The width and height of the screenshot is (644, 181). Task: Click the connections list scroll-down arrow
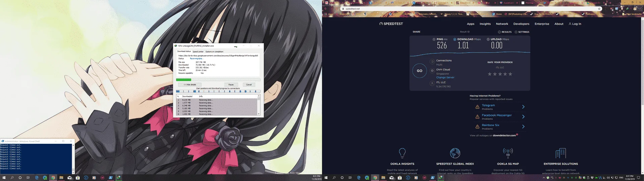tap(259, 114)
